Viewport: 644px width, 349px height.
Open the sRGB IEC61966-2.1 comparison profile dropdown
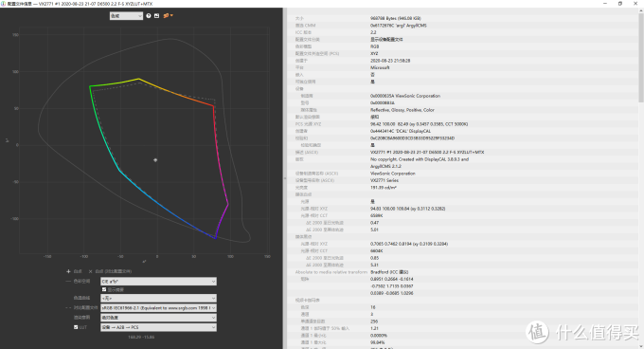pyautogui.click(x=158, y=308)
